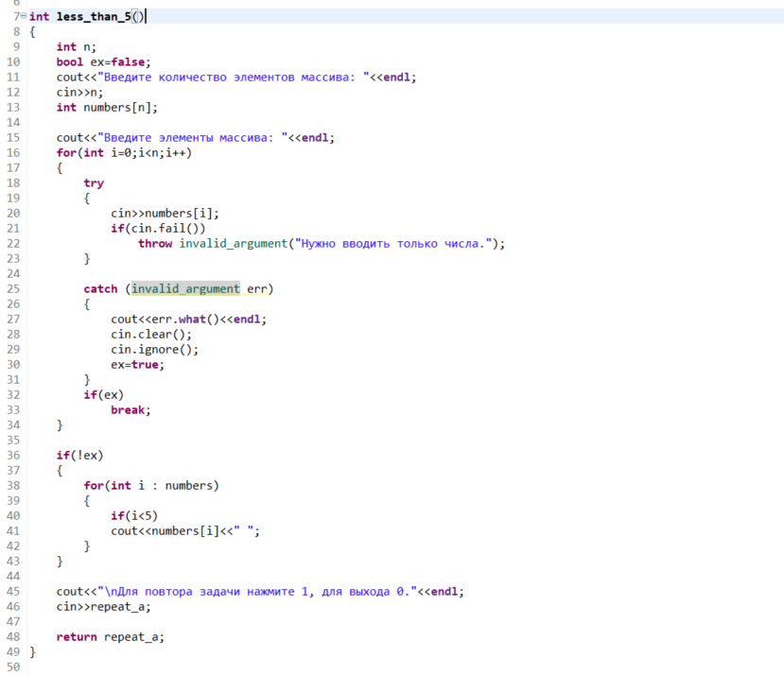Click the 'if(i<5)' condition
This screenshot has width=784, height=675.
coord(134,516)
